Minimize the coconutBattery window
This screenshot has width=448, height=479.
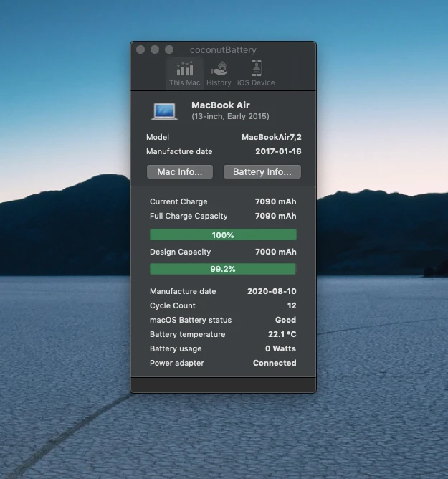coord(155,49)
